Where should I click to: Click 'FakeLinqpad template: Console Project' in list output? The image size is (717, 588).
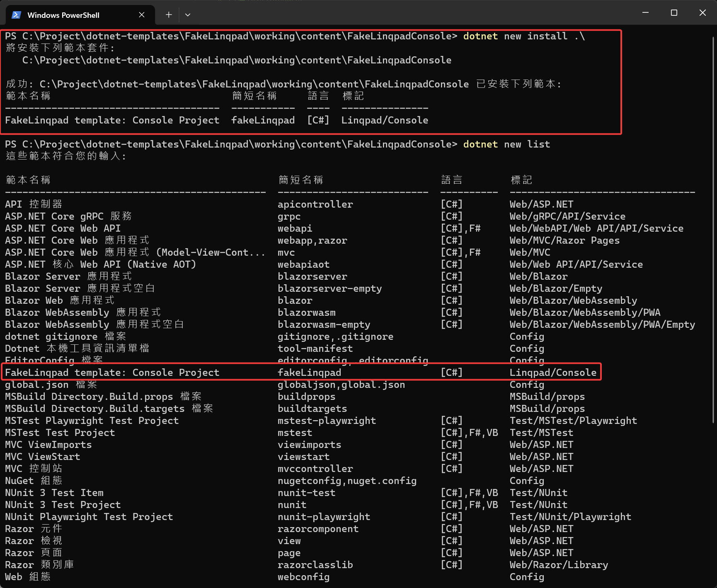point(112,373)
